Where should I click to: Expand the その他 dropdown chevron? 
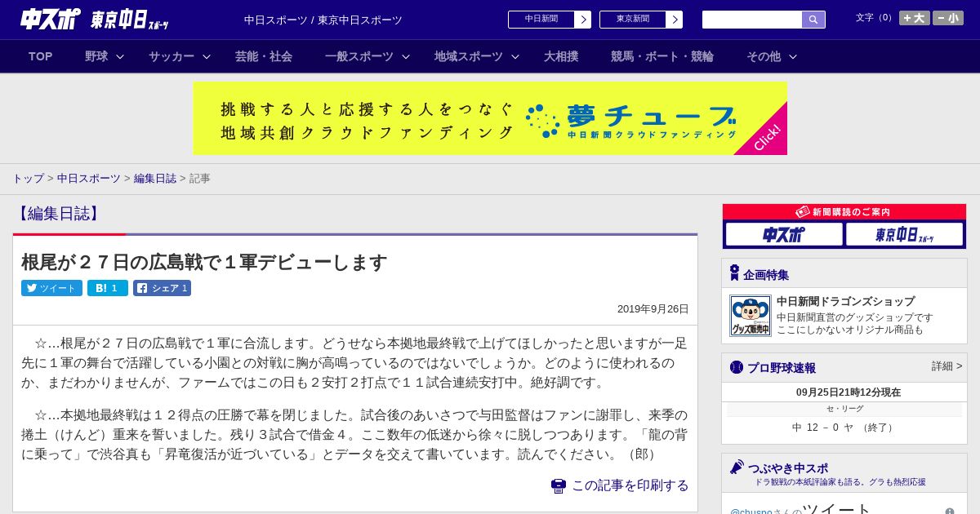click(x=793, y=56)
